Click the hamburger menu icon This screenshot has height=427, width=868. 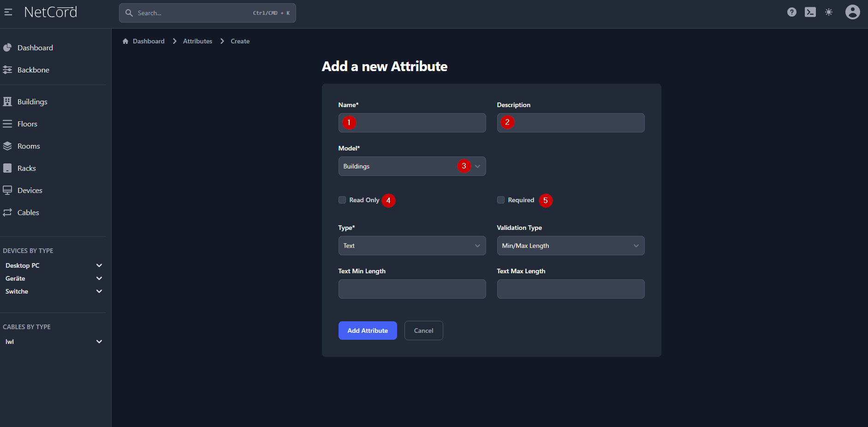pos(8,12)
